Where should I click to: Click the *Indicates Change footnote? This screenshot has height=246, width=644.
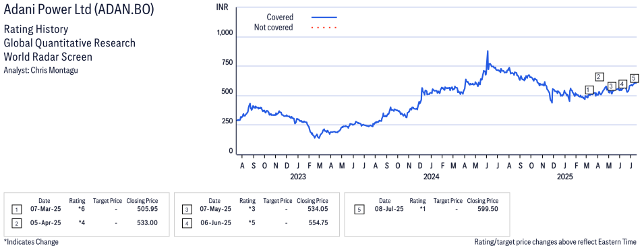[31, 241]
